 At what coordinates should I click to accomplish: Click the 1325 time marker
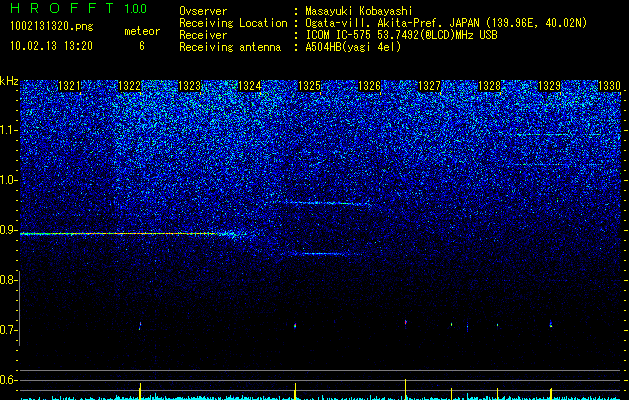click(x=309, y=86)
